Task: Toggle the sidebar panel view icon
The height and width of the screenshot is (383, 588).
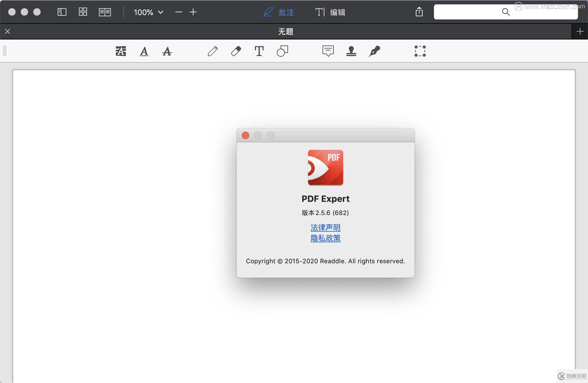Action: 62,12
